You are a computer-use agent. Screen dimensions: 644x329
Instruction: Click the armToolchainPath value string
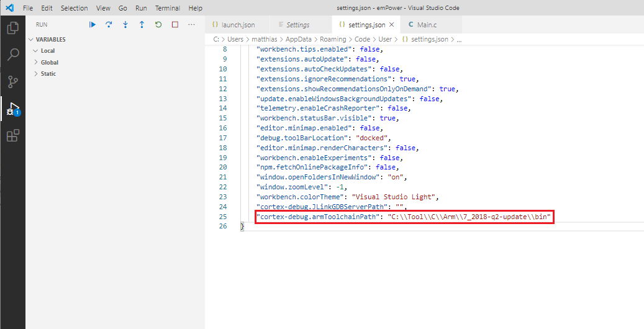[x=469, y=217]
